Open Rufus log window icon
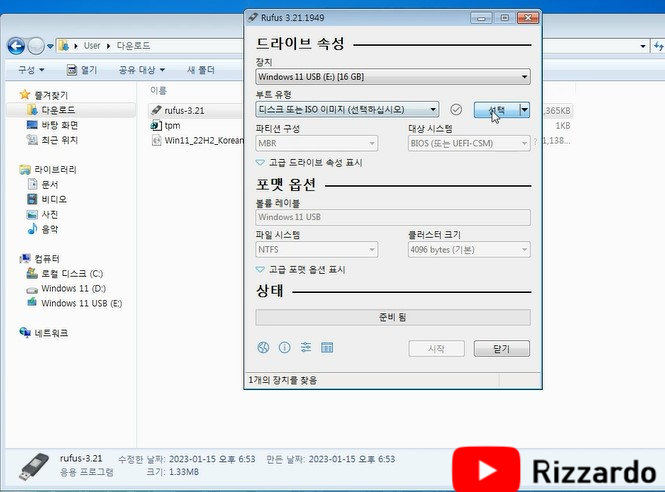 pos(327,348)
